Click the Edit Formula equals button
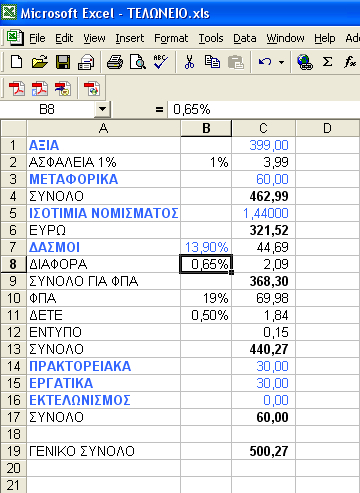This screenshot has width=360, height=493. [159, 109]
